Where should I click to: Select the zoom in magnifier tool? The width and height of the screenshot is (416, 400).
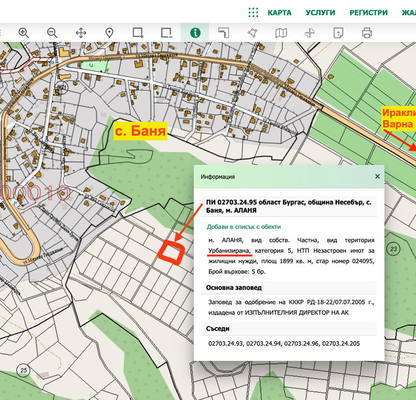(24, 33)
